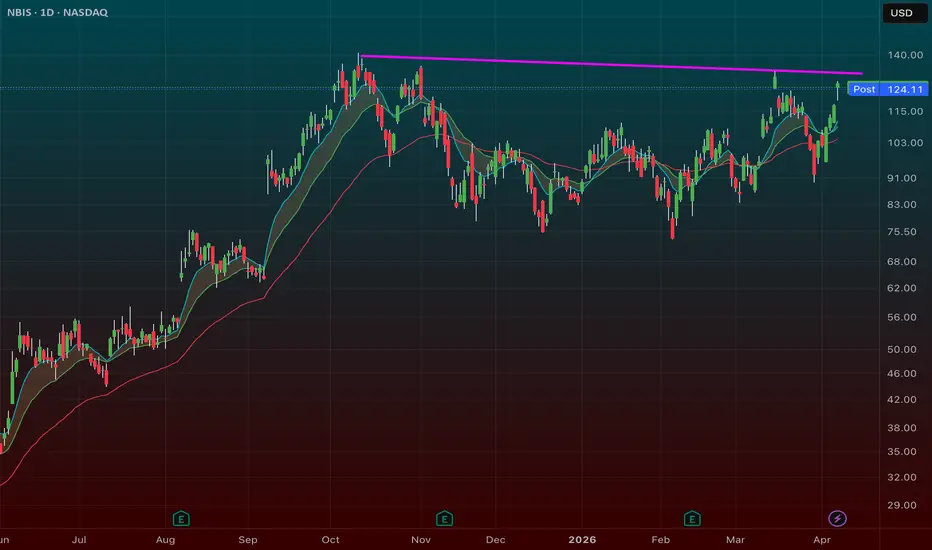932x550 pixels.
Task: Click the Apr label on time axis
Action: click(x=821, y=540)
